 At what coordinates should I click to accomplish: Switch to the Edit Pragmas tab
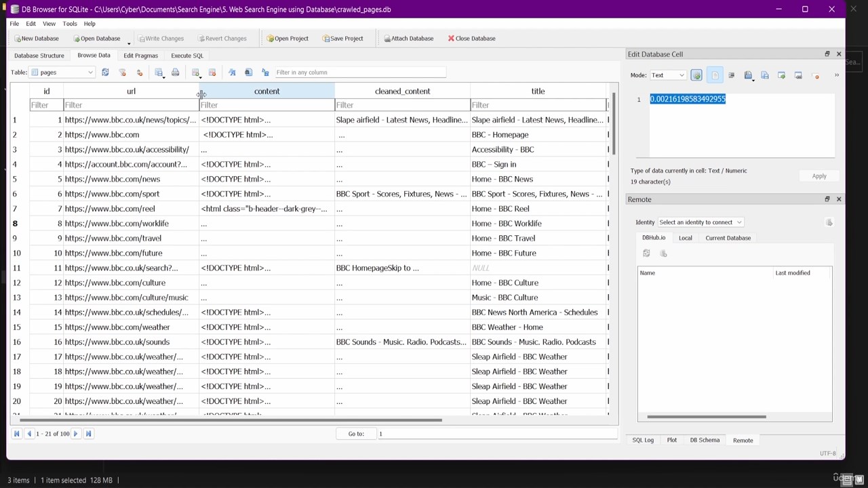pyautogui.click(x=140, y=56)
